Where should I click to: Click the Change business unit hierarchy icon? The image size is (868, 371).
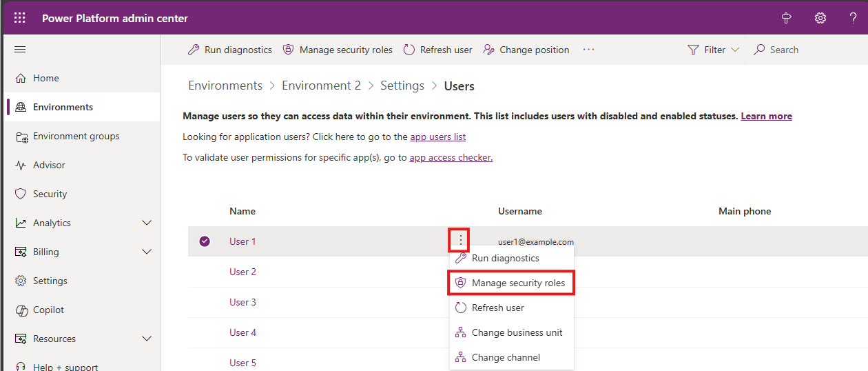pos(461,332)
